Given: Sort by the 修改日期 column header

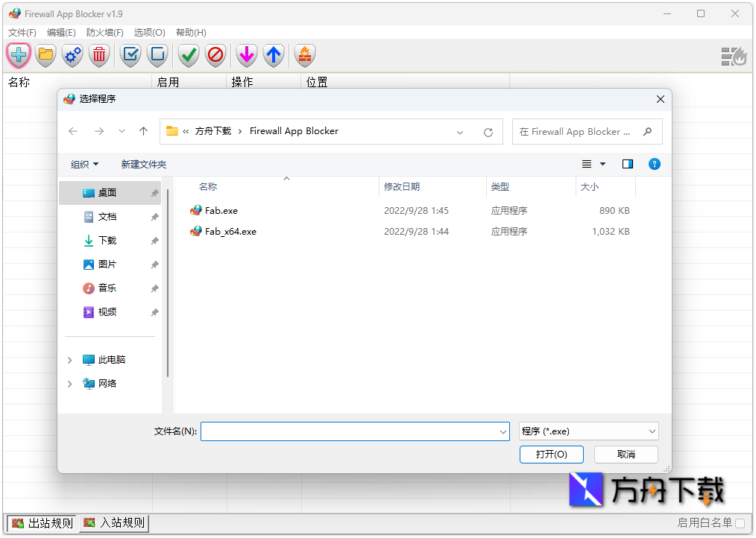Looking at the screenshot, I should click(x=402, y=186).
